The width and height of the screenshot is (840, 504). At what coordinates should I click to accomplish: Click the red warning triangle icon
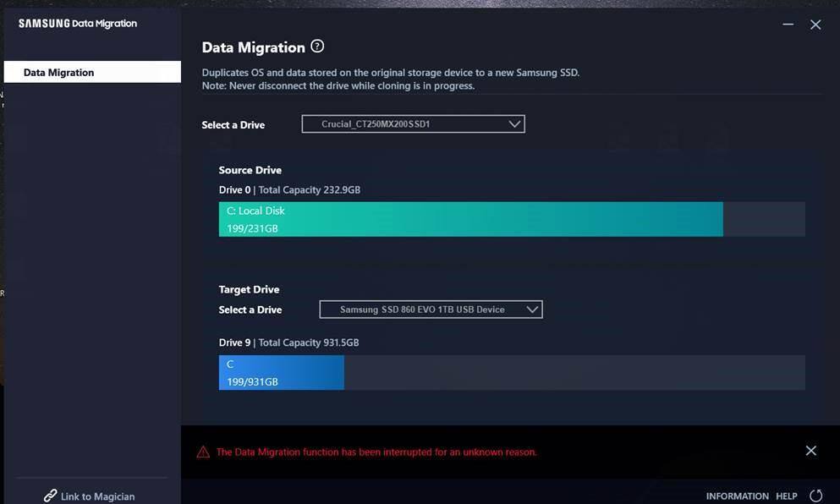pos(203,452)
